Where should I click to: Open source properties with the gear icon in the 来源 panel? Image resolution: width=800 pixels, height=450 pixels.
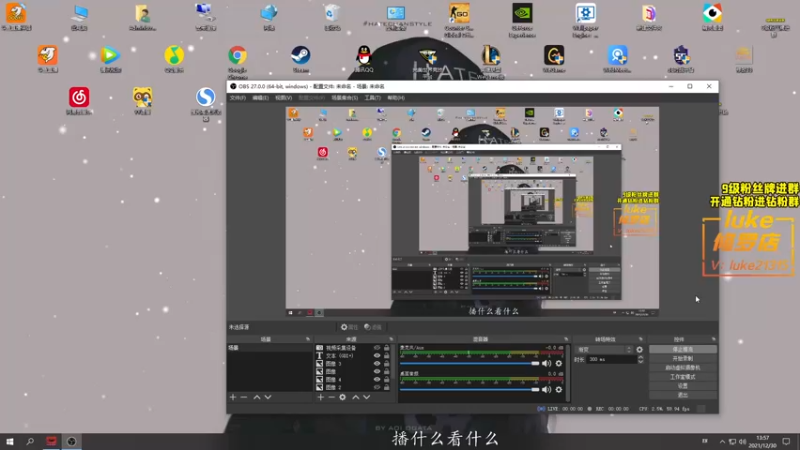(342, 397)
